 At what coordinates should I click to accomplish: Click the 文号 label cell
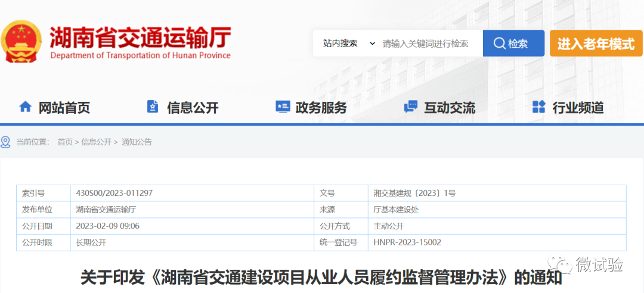(340, 194)
